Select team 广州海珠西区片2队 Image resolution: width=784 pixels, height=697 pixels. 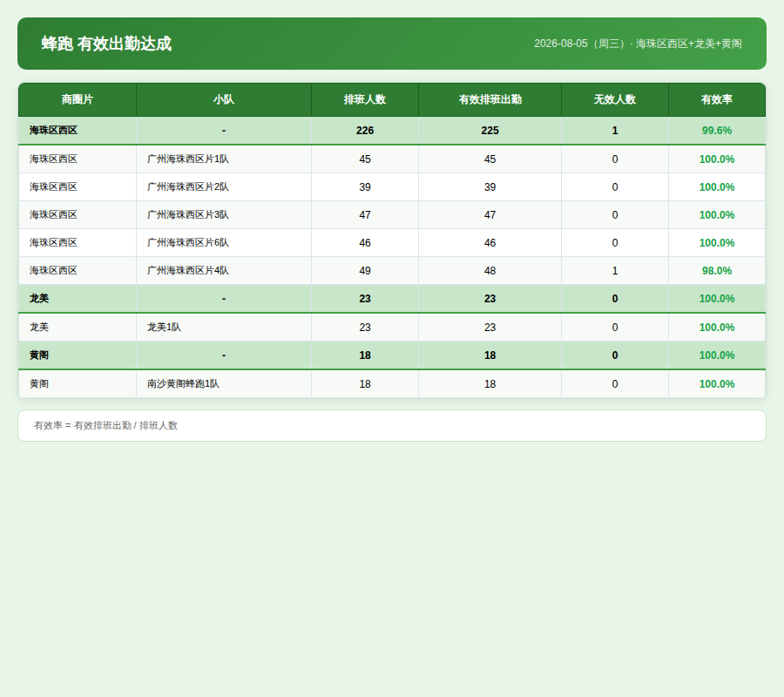point(188,187)
